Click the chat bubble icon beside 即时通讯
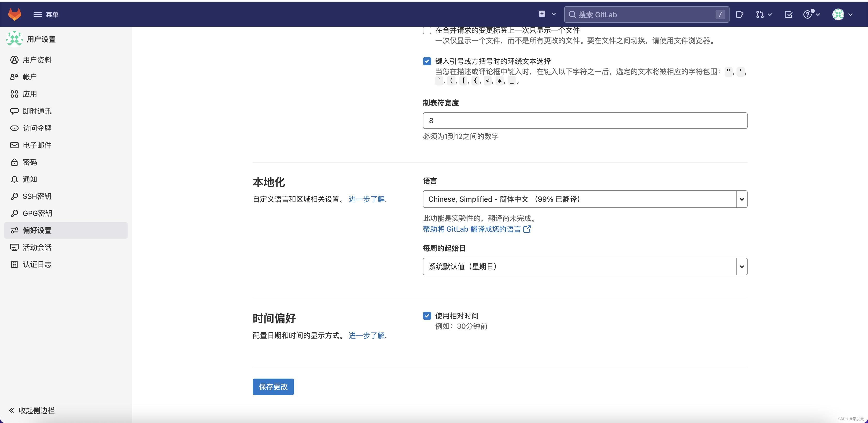Viewport: 868px width, 423px height. click(x=14, y=111)
